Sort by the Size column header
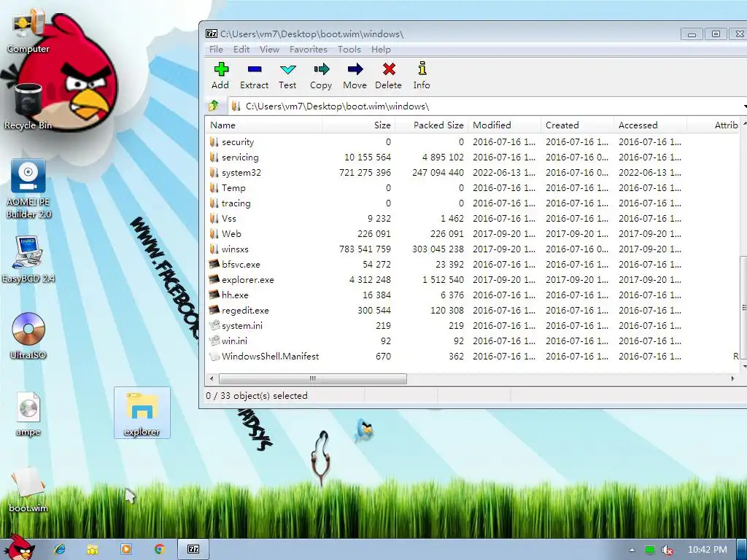The width and height of the screenshot is (747, 560). pos(359,125)
